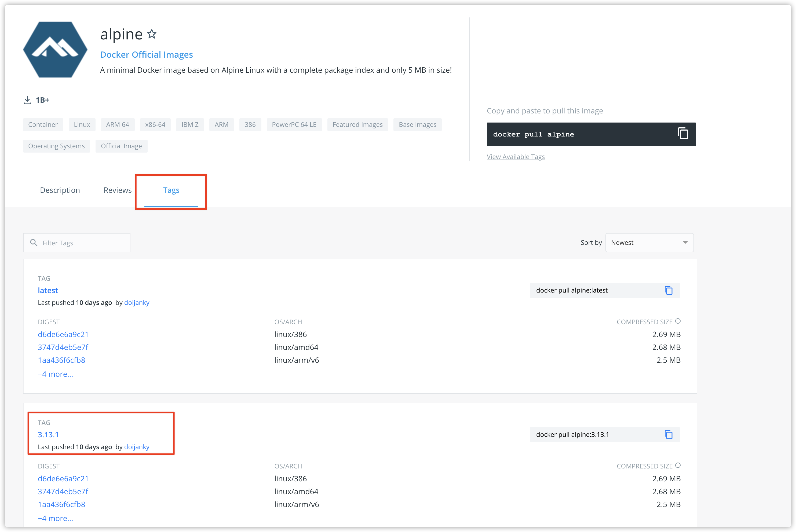The height and width of the screenshot is (532, 796).
Task: Expand +4 more digests under latest
Action: 55,374
